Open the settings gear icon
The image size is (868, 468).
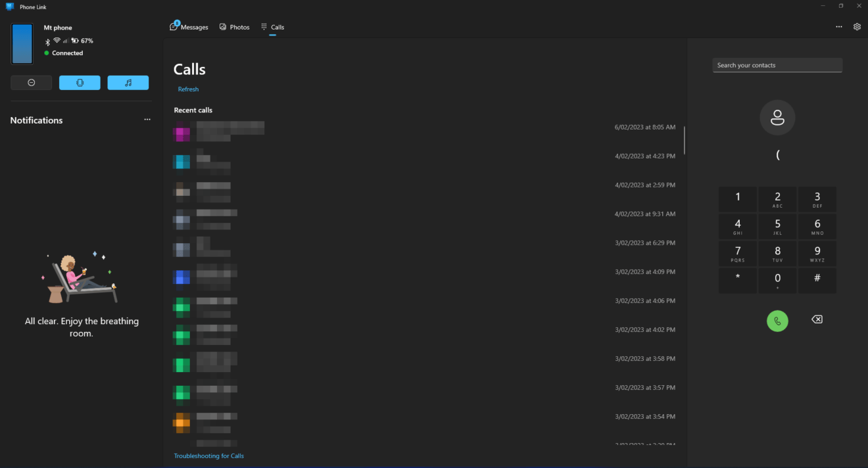click(857, 27)
